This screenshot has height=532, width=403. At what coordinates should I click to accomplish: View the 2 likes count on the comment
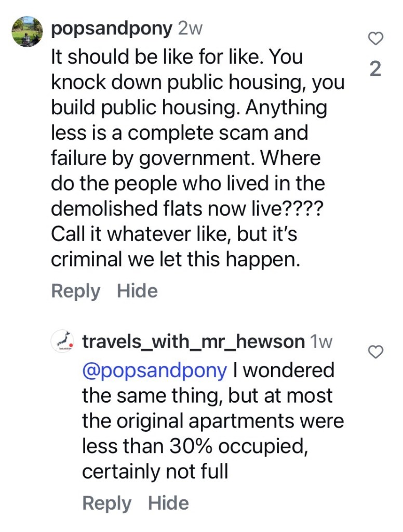coord(375,68)
